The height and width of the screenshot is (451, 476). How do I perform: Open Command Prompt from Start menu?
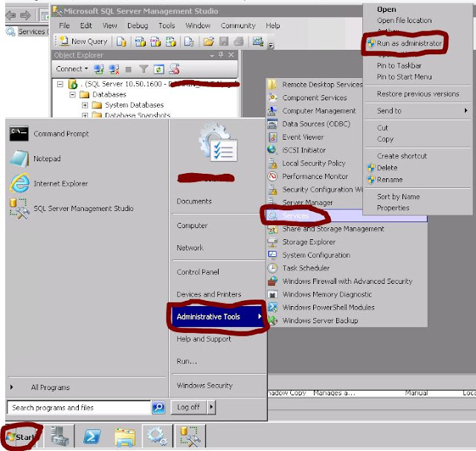click(x=49, y=134)
